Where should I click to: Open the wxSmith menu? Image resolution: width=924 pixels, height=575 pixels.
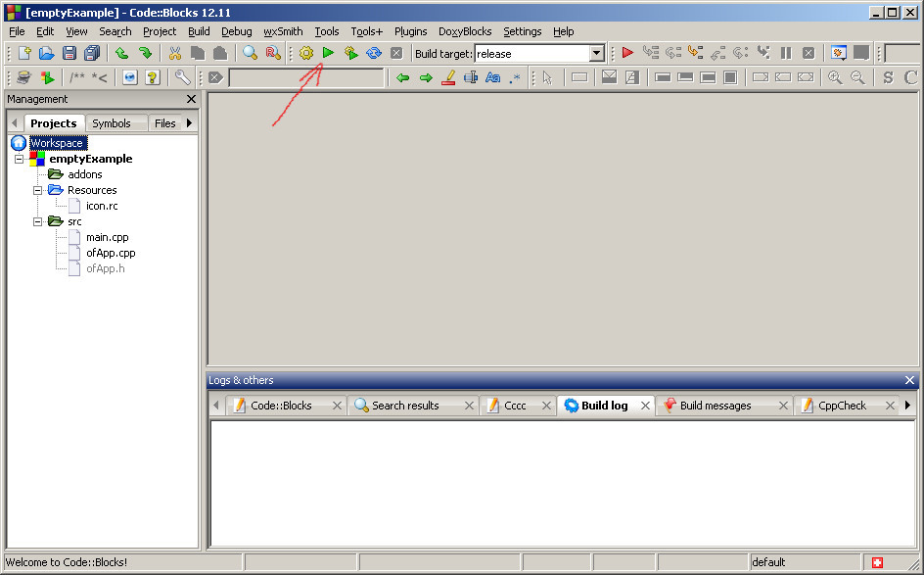[283, 31]
